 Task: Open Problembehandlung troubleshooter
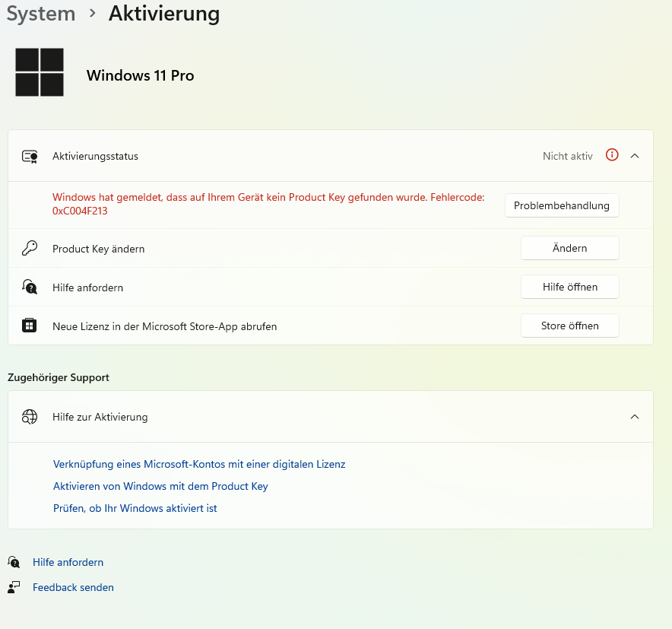tap(562, 205)
